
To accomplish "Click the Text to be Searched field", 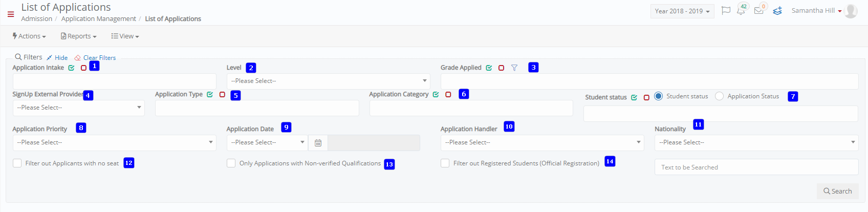I will point(756,167).
